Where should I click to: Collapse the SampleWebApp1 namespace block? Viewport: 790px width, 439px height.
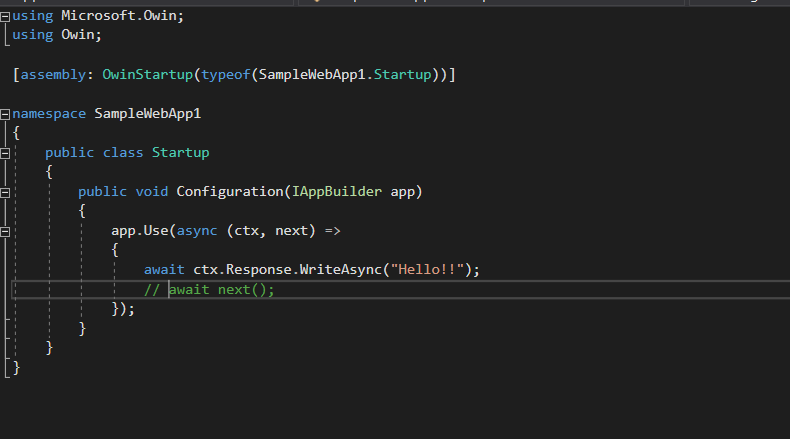point(6,114)
